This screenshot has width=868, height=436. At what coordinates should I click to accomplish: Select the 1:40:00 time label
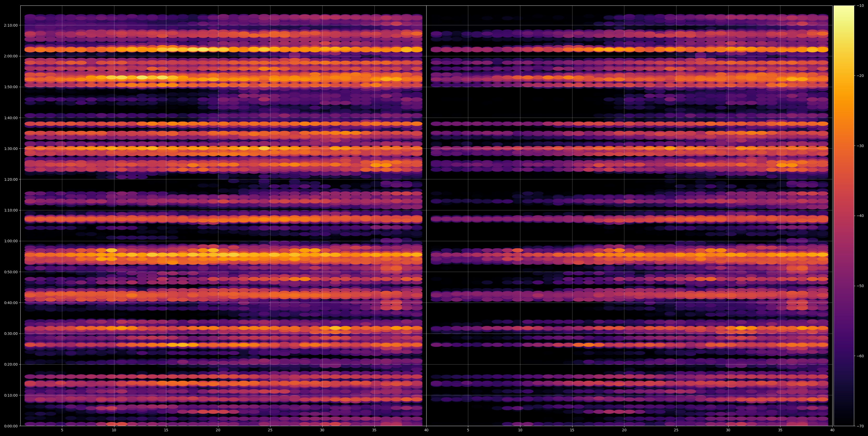pos(11,118)
